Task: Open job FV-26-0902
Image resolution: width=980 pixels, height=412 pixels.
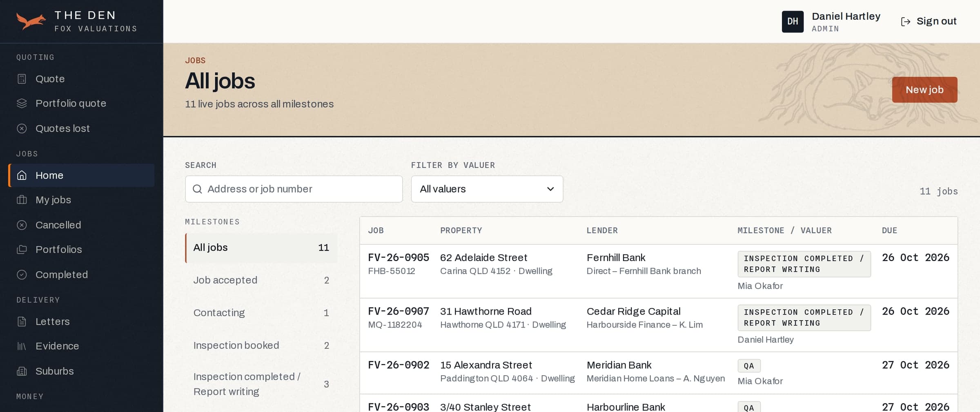Action: tap(398, 365)
